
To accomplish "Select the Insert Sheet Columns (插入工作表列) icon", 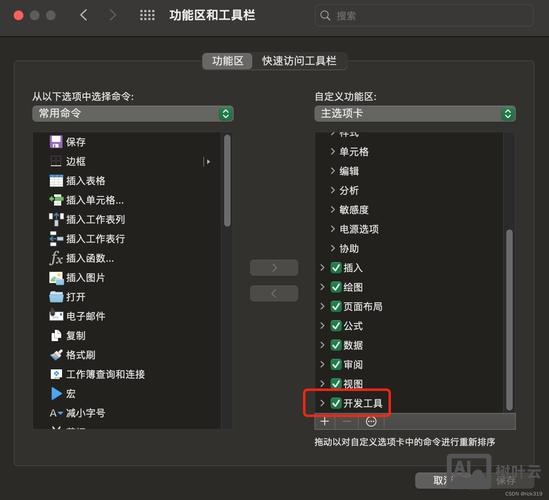I will [56, 220].
